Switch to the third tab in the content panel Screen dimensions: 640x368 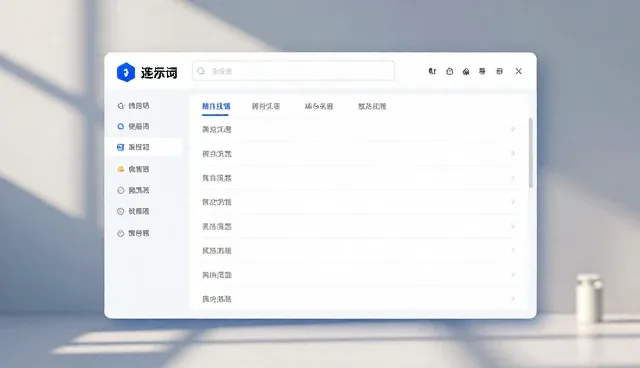(319, 106)
